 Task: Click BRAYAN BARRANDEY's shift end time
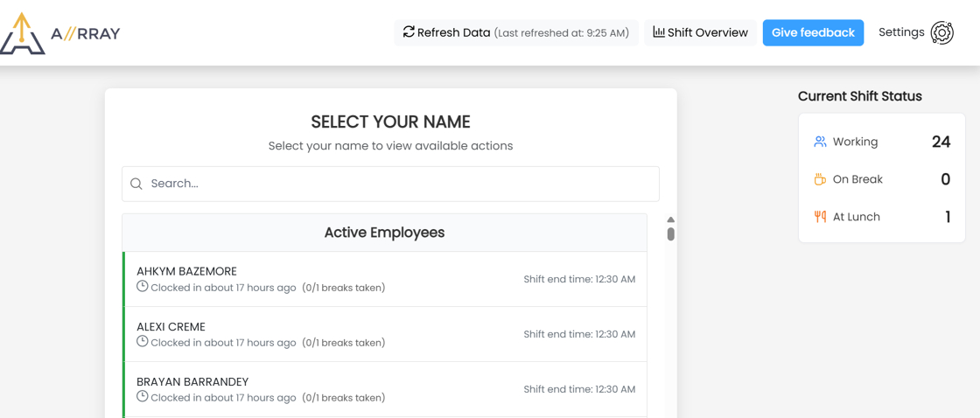(579, 389)
